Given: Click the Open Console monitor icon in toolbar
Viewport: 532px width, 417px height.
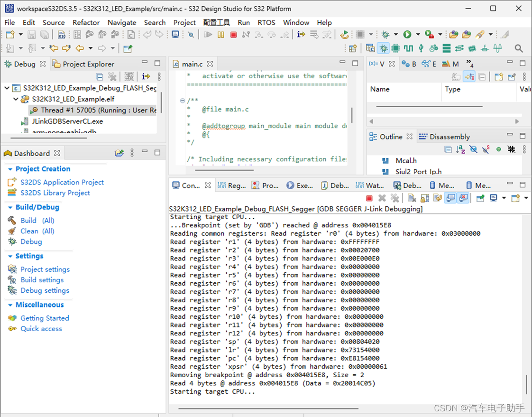Looking at the screenshot, I should [175, 35].
